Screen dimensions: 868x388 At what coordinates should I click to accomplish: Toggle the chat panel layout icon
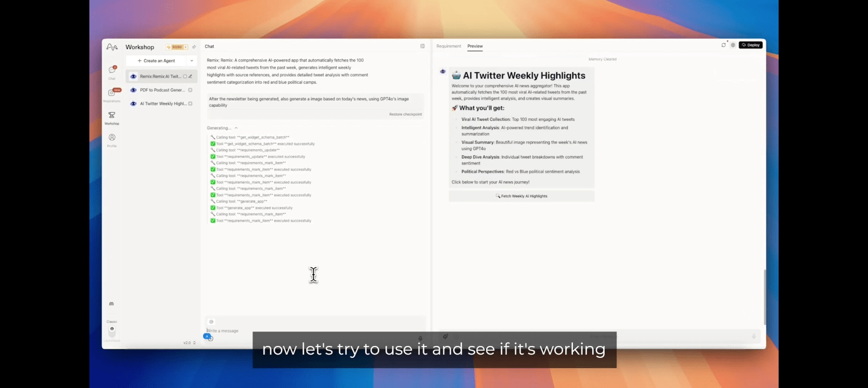coord(423,46)
